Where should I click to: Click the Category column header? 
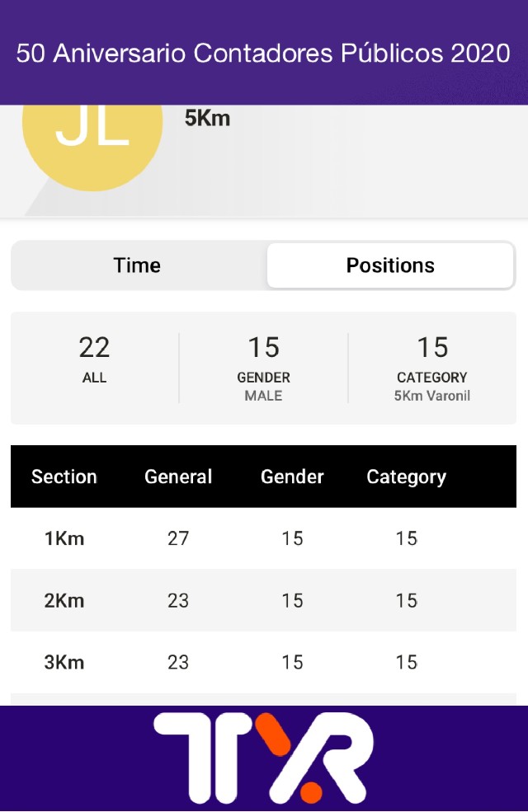(406, 476)
